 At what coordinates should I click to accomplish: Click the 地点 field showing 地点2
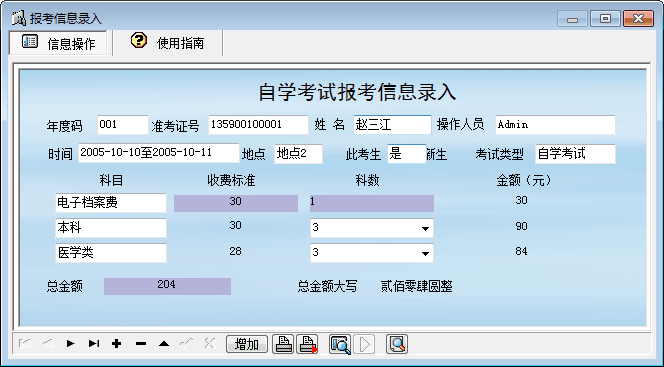299,154
